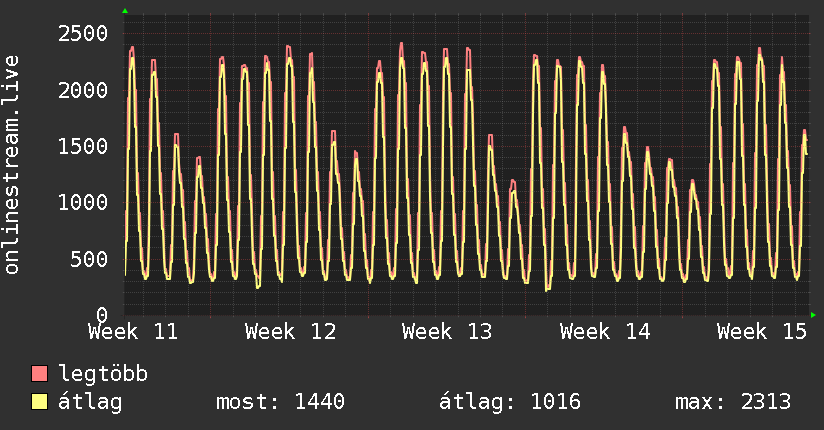Click the 2500 y-axis value
824x430 pixels.
[83, 34]
